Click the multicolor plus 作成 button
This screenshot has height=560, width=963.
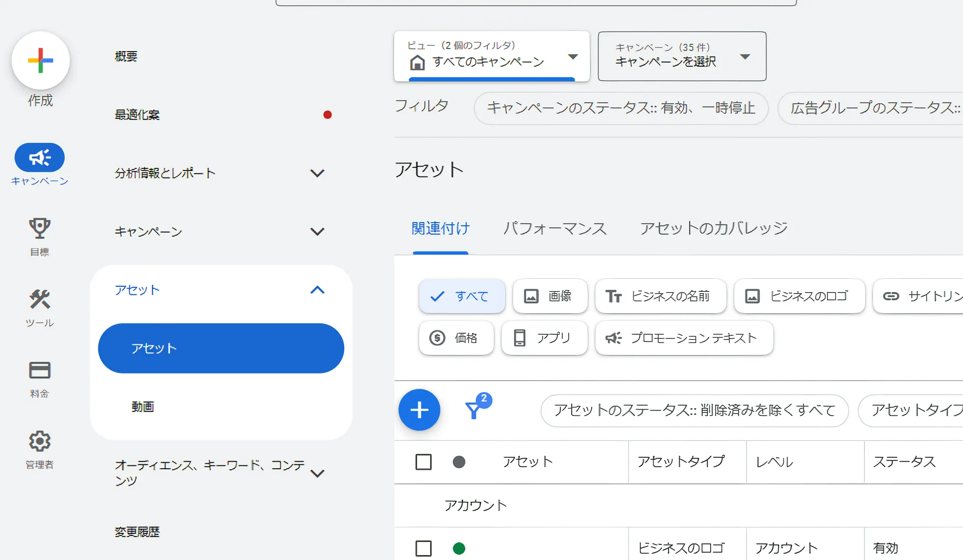tap(41, 61)
